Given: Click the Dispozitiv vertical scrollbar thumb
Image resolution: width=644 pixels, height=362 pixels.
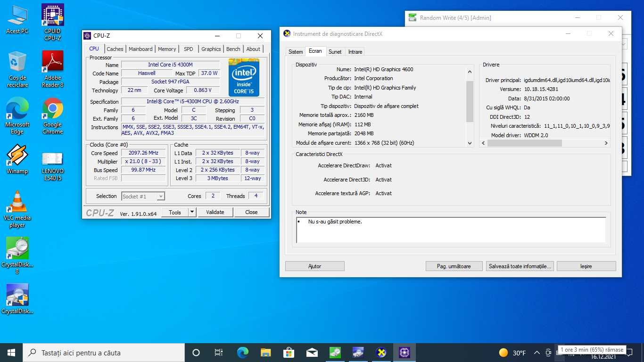Looking at the screenshot, I should (x=470, y=101).
